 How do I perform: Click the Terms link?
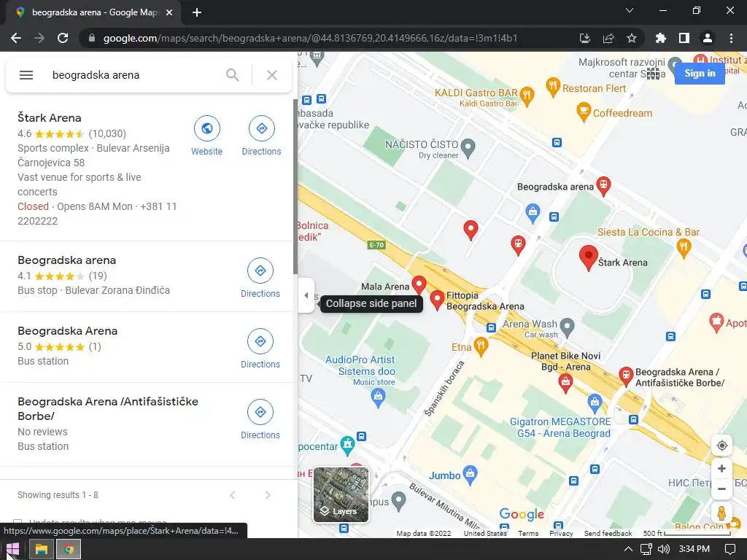point(528,533)
